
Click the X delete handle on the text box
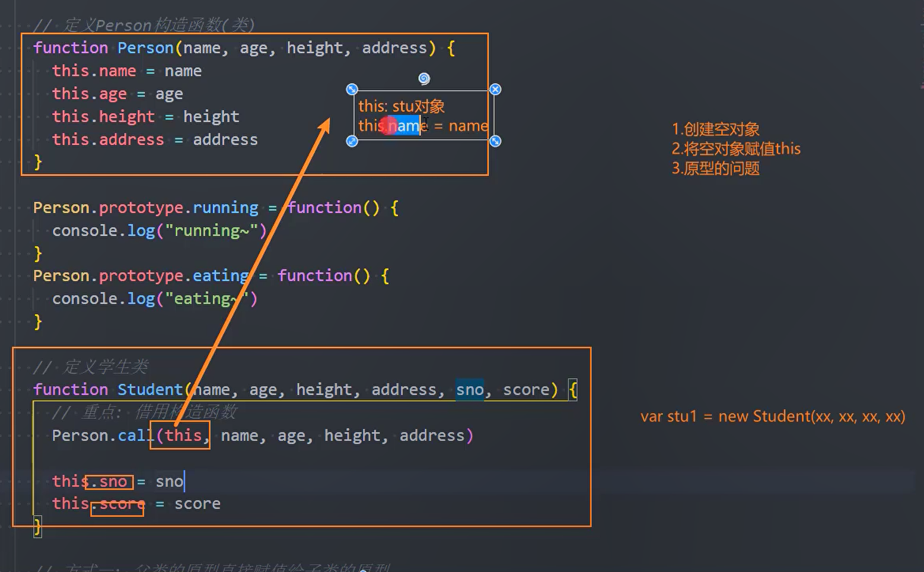[495, 89]
